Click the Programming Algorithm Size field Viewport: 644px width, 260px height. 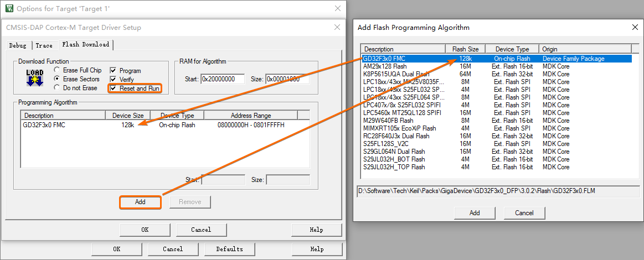[x=288, y=180]
